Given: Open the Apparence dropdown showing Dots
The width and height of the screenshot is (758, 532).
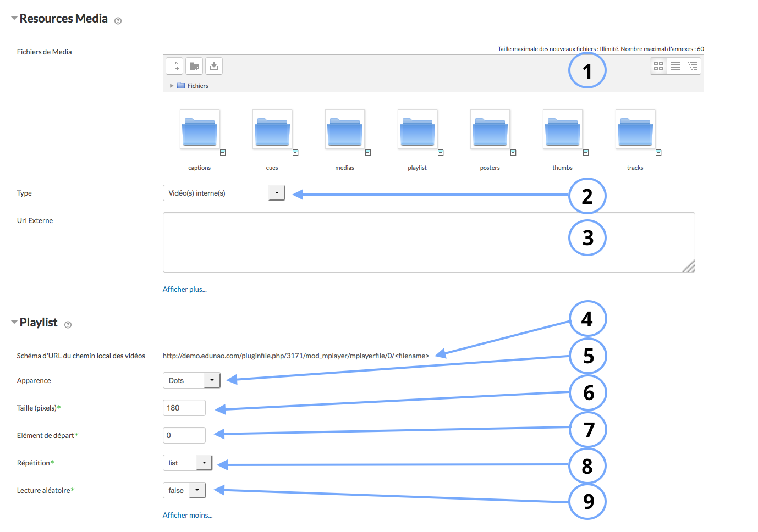Looking at the screenshot, I should (191, 380).
